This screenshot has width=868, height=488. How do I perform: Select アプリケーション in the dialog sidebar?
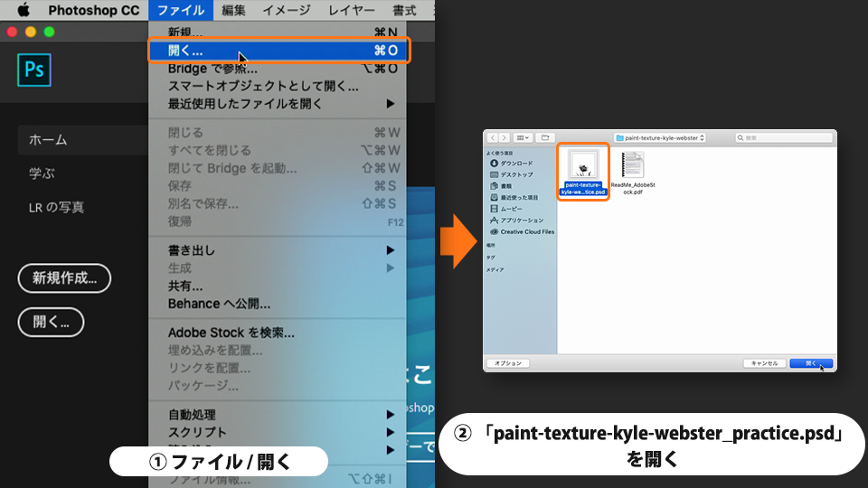516,221
